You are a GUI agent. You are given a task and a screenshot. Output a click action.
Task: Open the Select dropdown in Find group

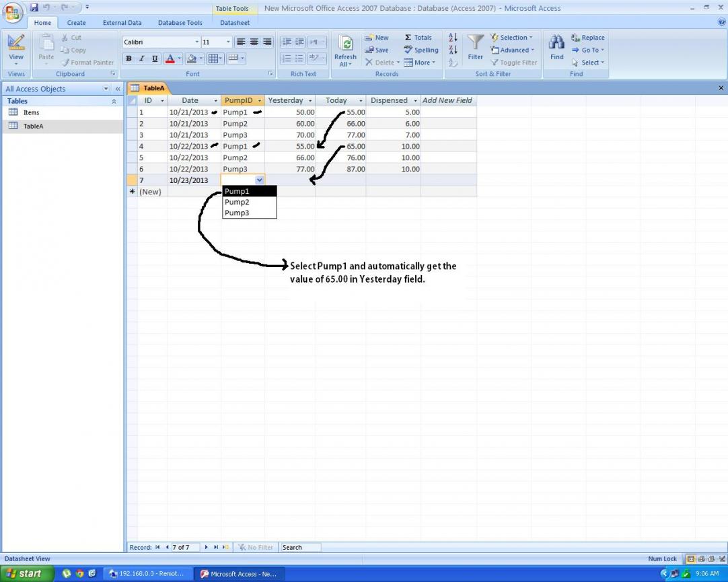[588, 63]
